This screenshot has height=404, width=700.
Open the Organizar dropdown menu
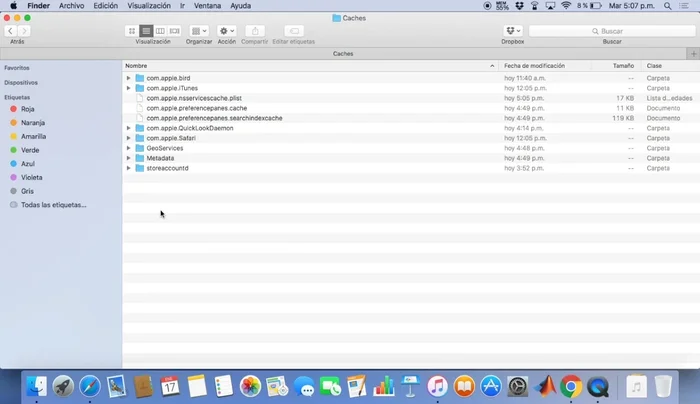(199, 31)
